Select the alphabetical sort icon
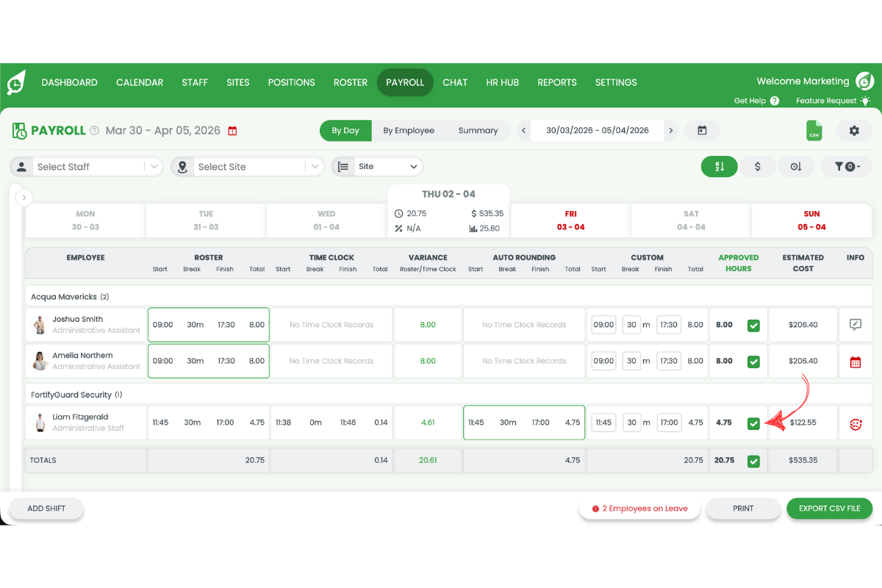This screenshot has height=588, width=882. pos(719,166)
